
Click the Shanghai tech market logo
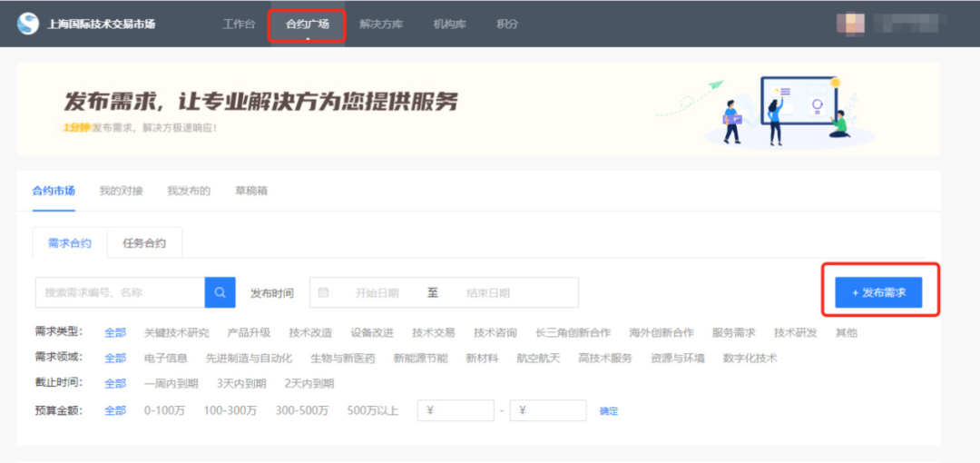click(x=29, y=24)
